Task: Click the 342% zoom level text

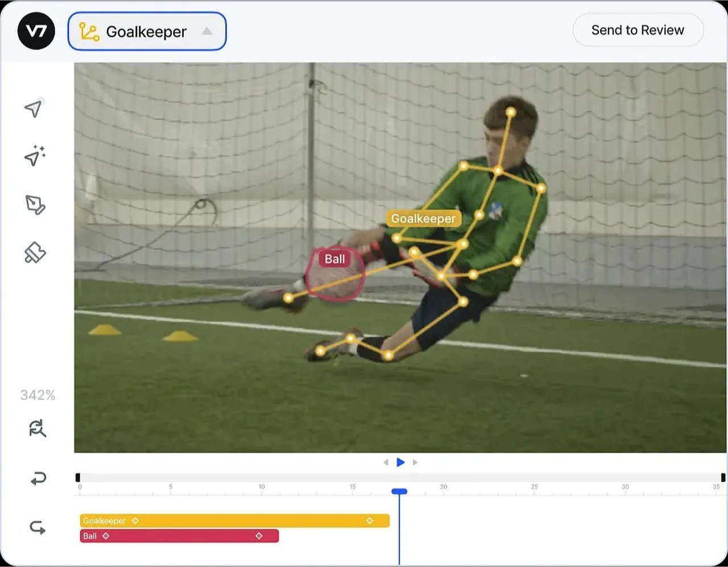Action: click(38, 395)
